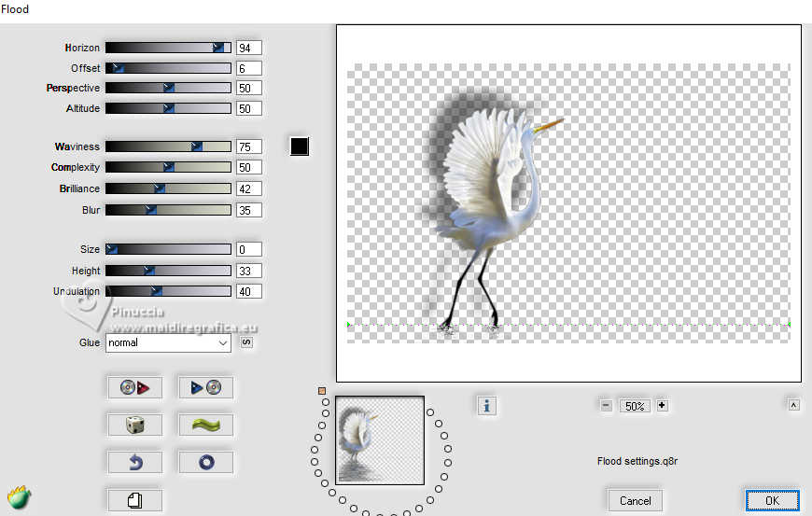812x516 pixels.
Task: Click the 50% zoom level box
Action: click(x=635, y=406)
